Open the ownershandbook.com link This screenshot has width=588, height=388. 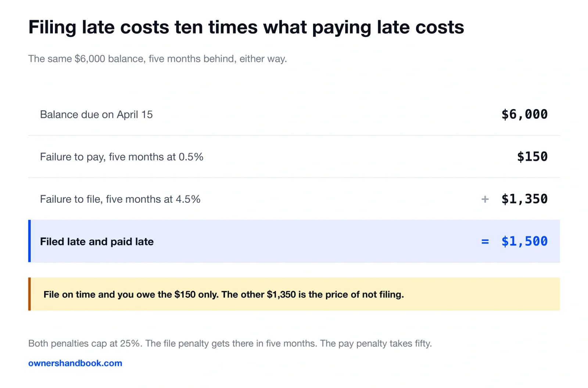(75, 363)
